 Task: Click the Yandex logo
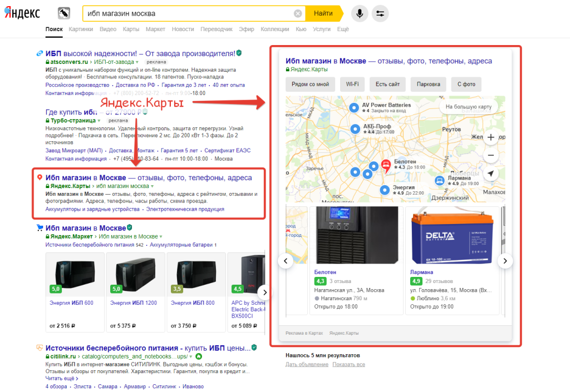(22, 13)
